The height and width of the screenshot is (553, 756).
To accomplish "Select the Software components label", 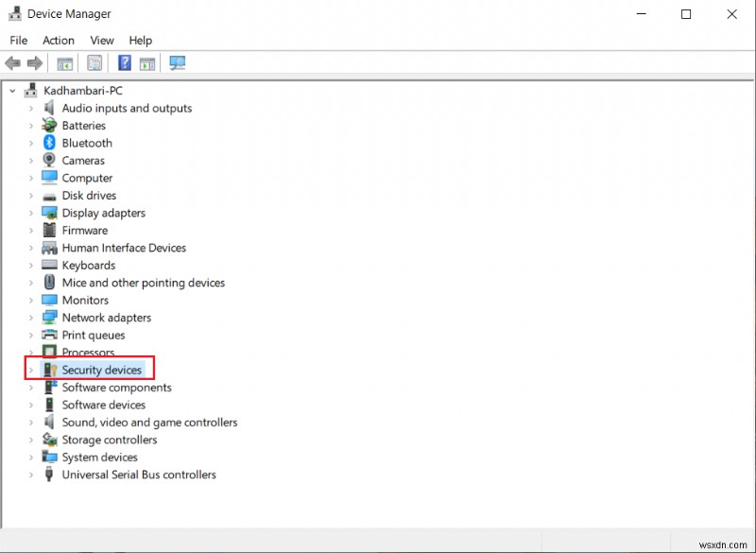I will (116, 388).
